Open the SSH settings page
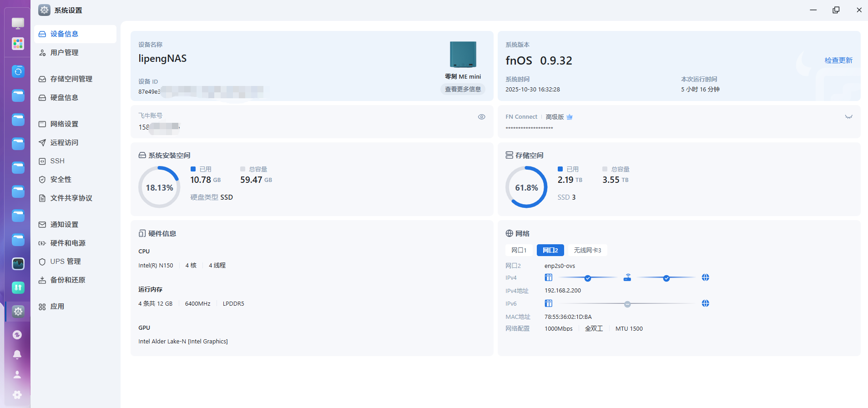Image resolution: width=868 pixels, height=408 pixels. click(75, 161)
